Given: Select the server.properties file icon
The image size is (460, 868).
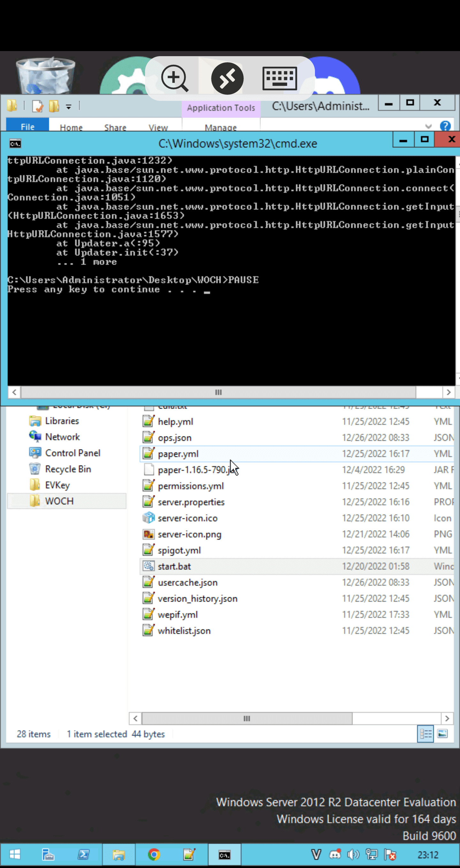Looking at the screenshot, I should click(x=149, y=502).
